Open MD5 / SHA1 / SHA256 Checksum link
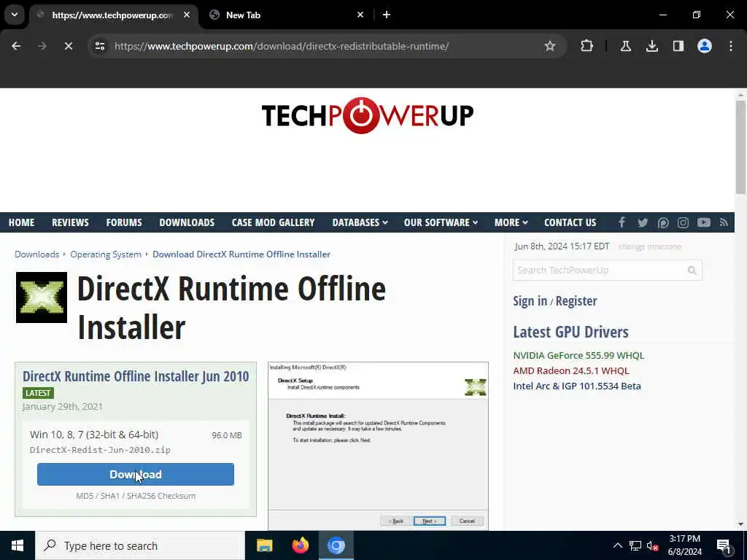747x560 pixels. pyautogui.click(x=136, y=496)
